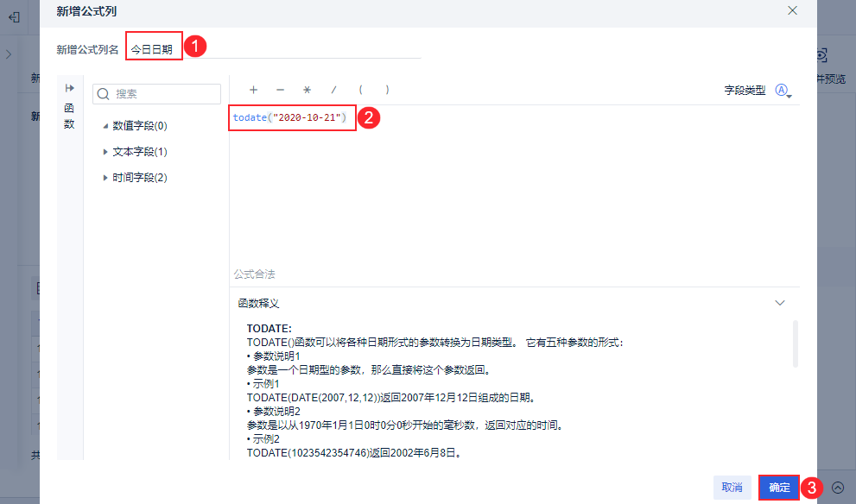856x504 pixels.
Task: Collapse the 函数释义 section chevron
Action: pos(780,303)
